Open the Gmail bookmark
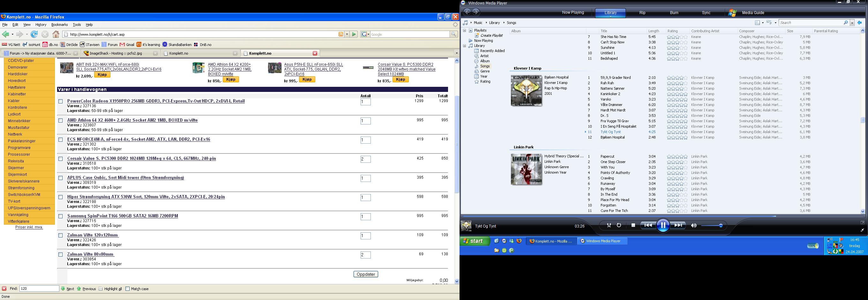Screen dimensions: 868x300 pyautogui.click(x=127, y=44)
